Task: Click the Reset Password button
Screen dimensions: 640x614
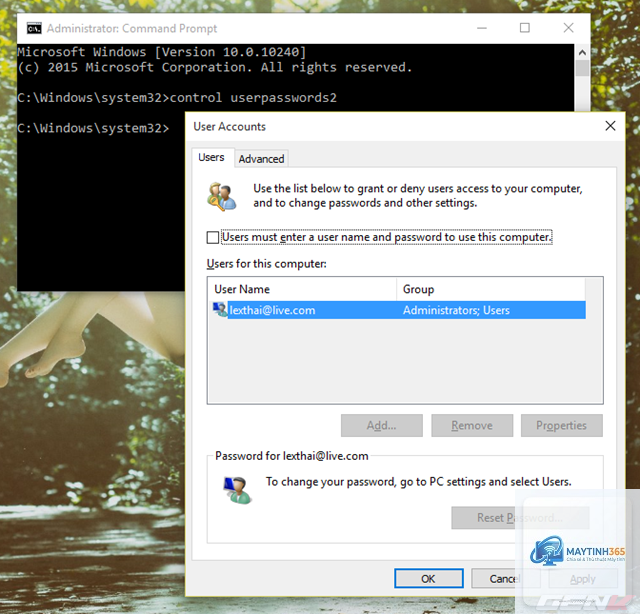Action: pos(520,518)
